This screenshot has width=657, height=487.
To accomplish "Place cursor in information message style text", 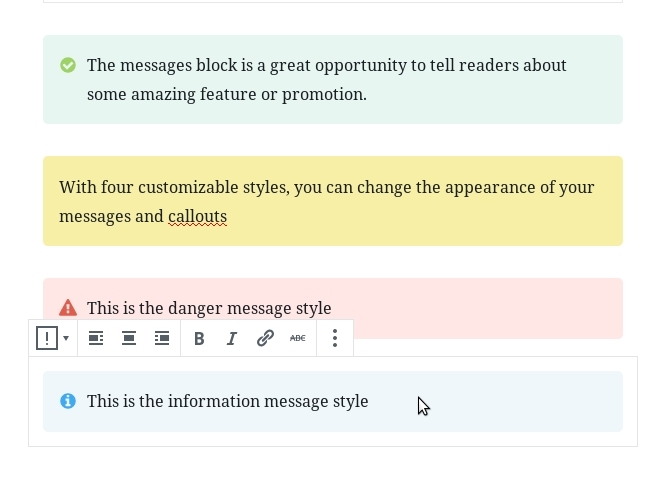I will pos(228,401).
